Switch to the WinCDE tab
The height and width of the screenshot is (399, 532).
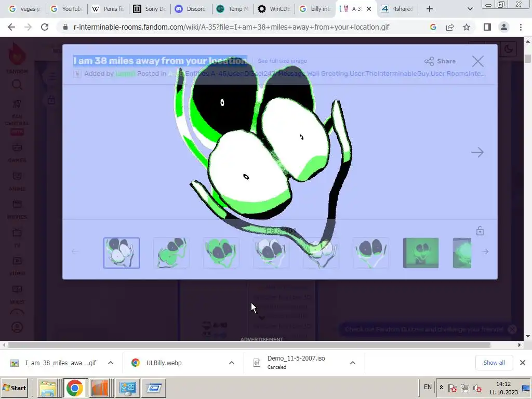(x=274, y=9)
